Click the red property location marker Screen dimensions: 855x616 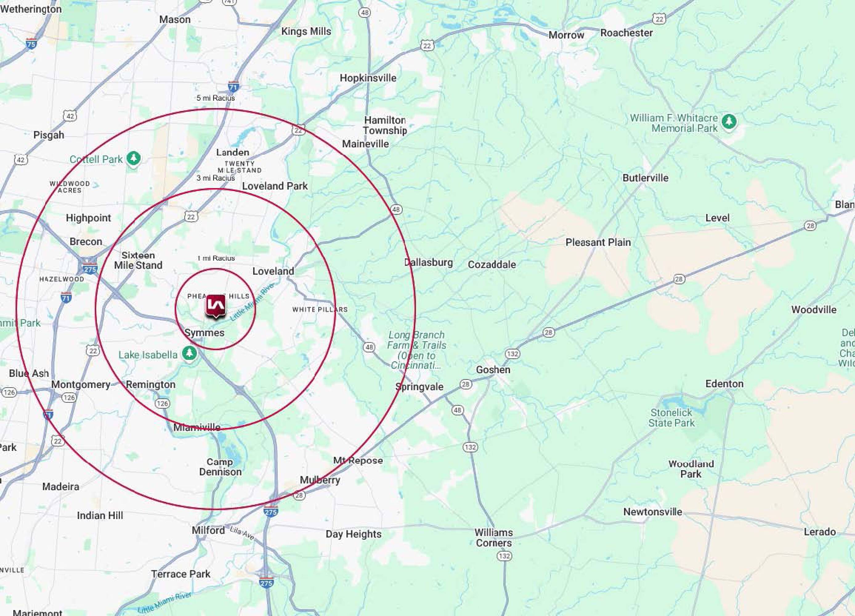coord(216,306)
